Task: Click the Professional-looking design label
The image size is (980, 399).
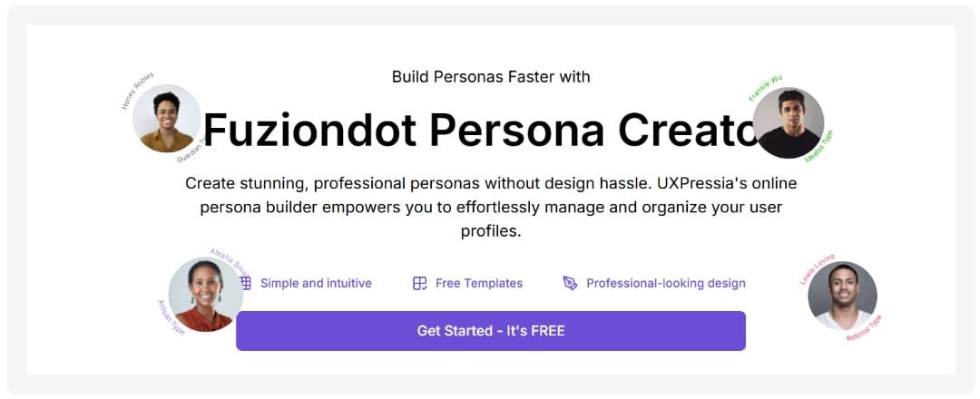Action: point(666,284)
